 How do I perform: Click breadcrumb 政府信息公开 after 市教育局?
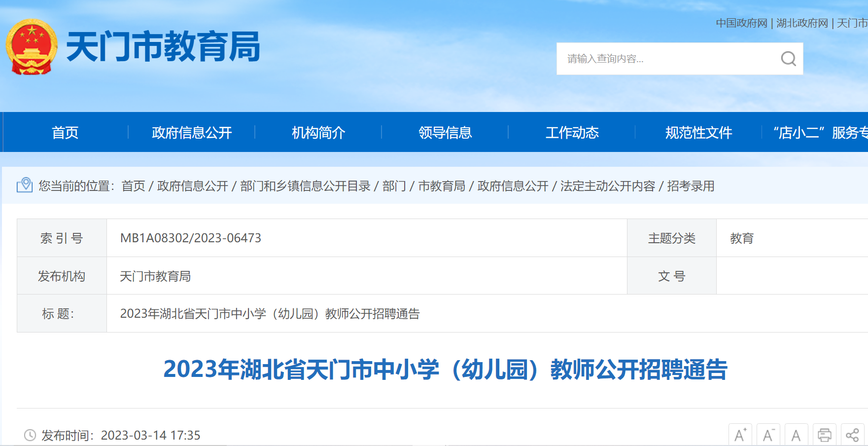coord(513,186)
